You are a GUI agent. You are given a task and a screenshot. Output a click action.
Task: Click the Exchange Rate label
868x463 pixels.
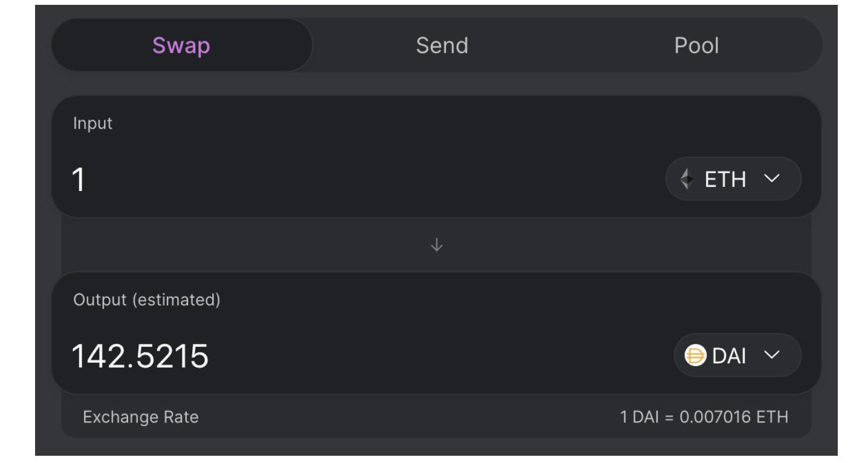click(140, 417)
